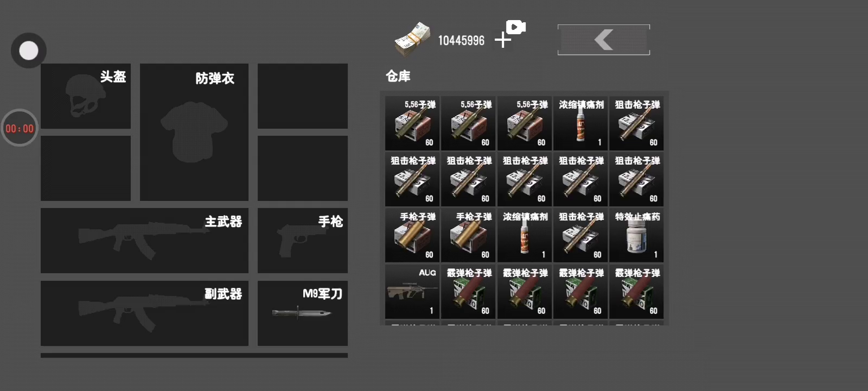Select the 副武器 secondary weapon slot

pos(144,313)
